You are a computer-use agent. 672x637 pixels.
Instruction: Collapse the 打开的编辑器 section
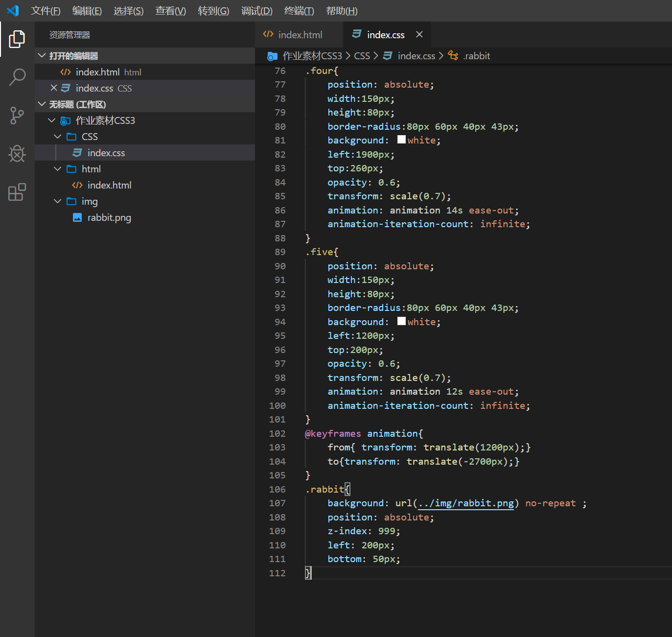coord(42,55)
